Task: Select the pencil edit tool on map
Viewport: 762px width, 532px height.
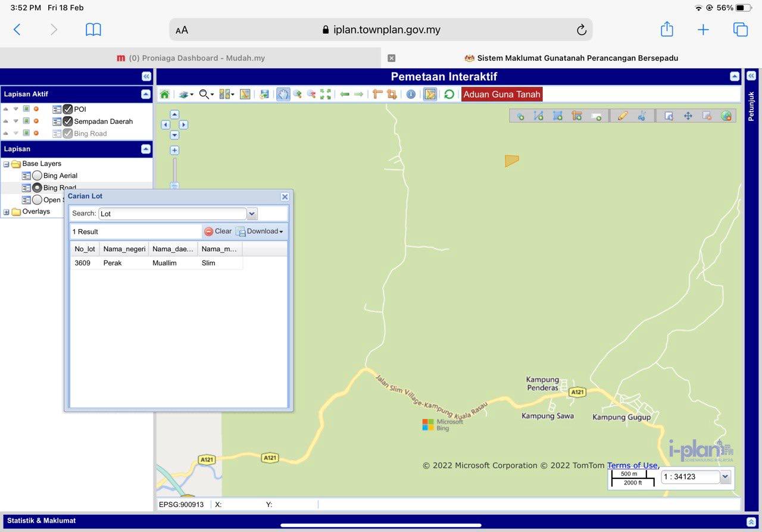Action: click(623, 116)
